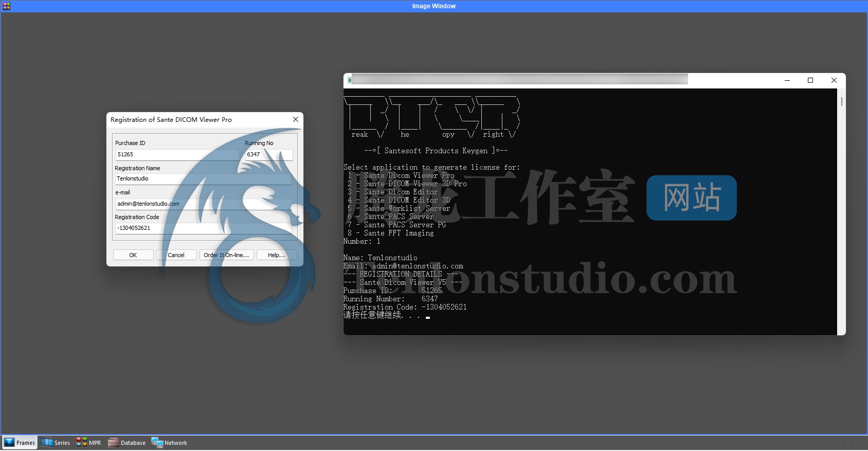Click the Frames monitor icon
This screenshot has height=451, width=868.
[9, 442]
